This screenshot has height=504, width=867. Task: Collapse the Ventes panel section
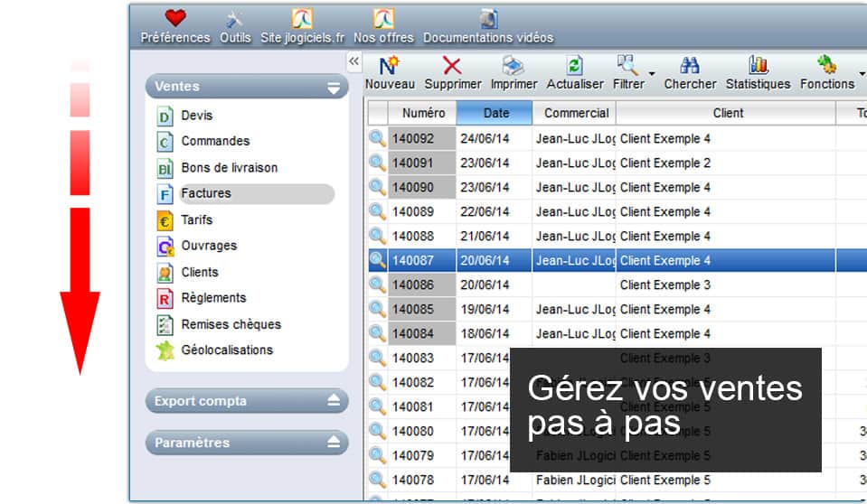pyautogui.click(x=334, y=87)
